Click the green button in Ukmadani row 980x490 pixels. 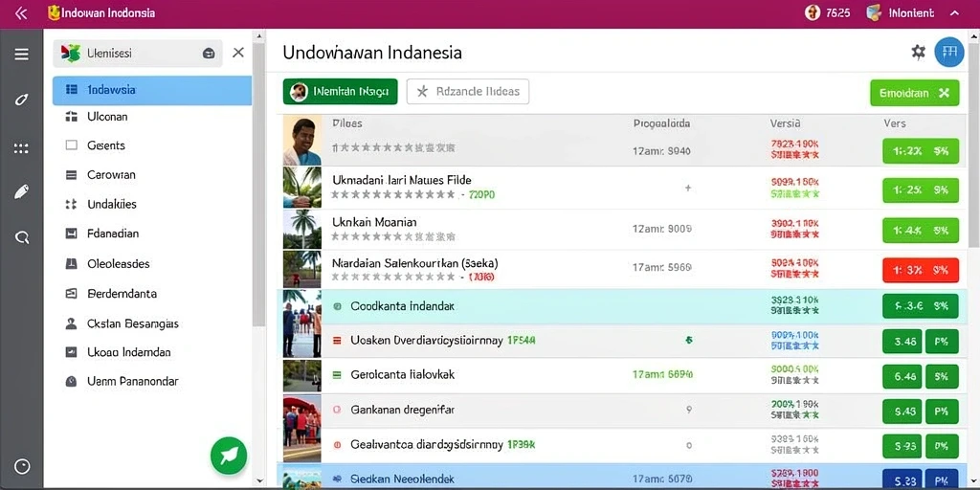(x=920, y=190)
